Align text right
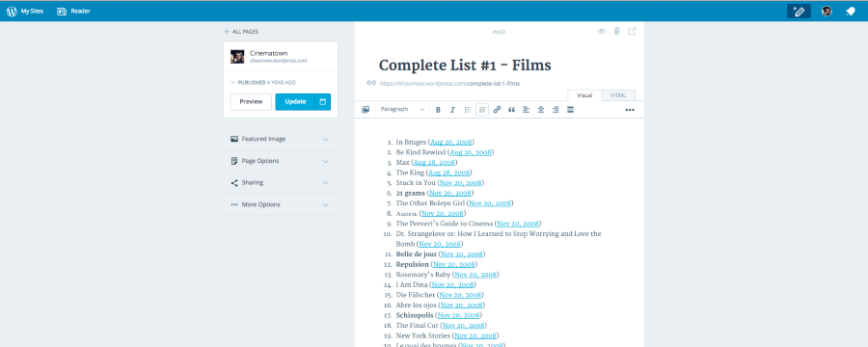868x347 pixels. point(556,110)
